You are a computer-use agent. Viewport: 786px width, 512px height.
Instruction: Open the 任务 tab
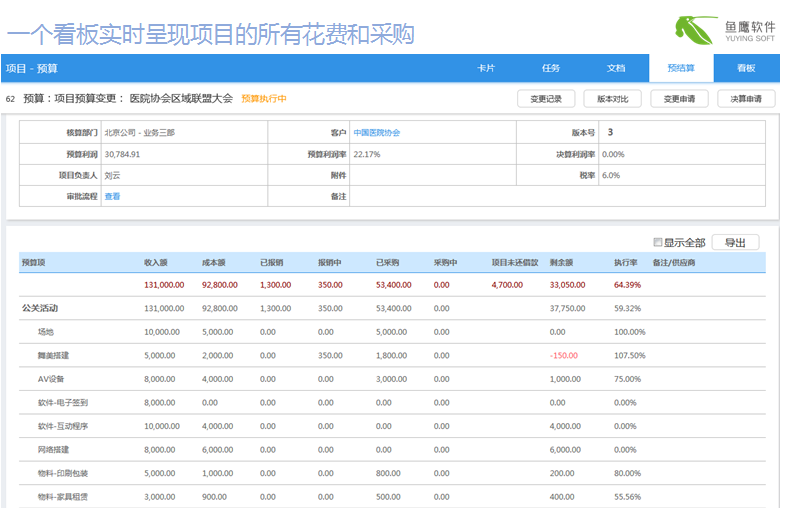pos(551,68)
